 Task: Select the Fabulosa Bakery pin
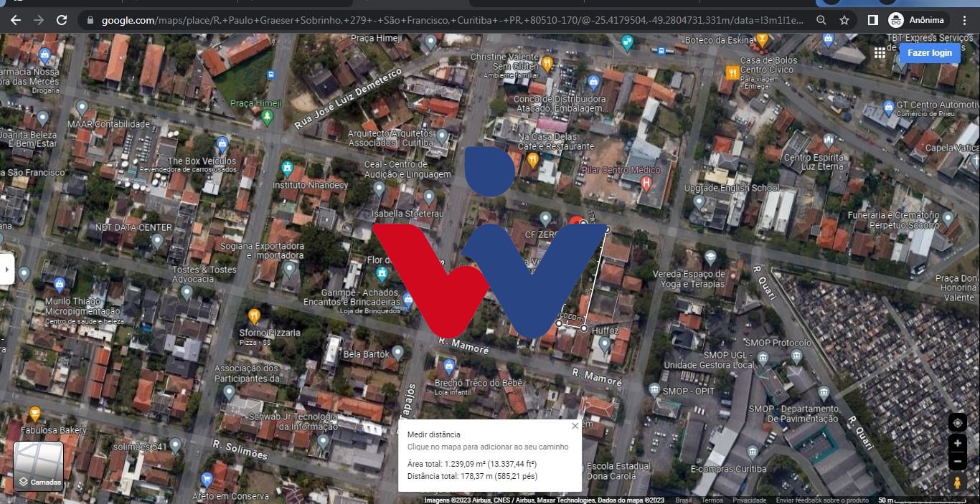(34, 414)
